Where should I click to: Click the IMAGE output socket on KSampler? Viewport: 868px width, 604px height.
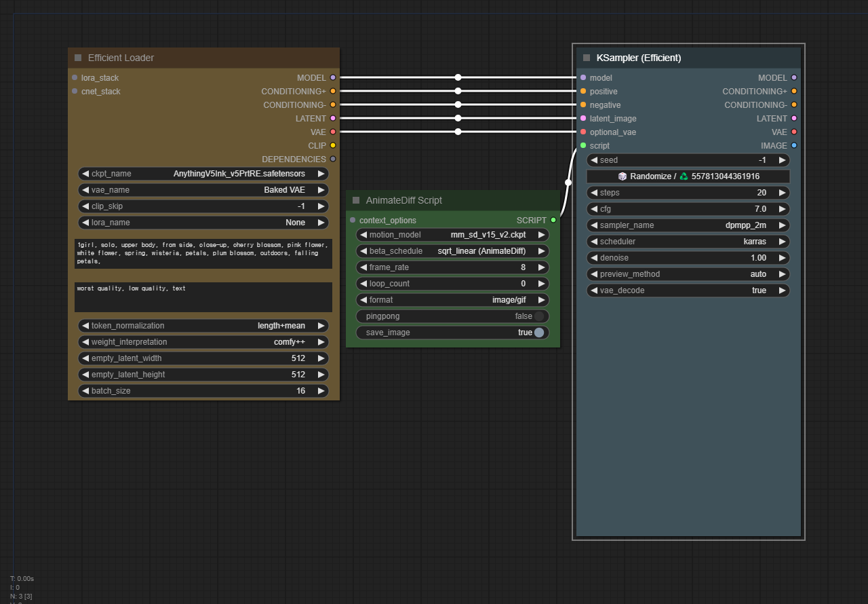click(x=795, y=145)
